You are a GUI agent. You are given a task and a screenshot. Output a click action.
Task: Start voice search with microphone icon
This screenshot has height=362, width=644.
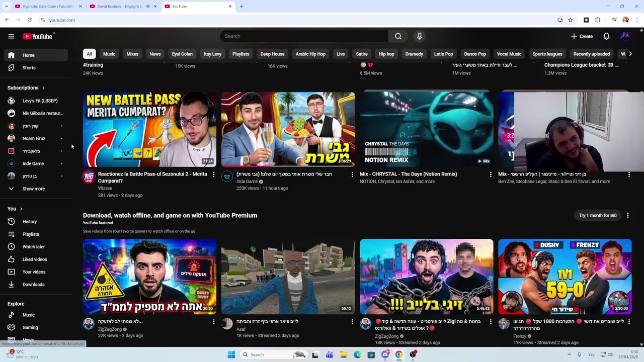(x=419, y=36)
